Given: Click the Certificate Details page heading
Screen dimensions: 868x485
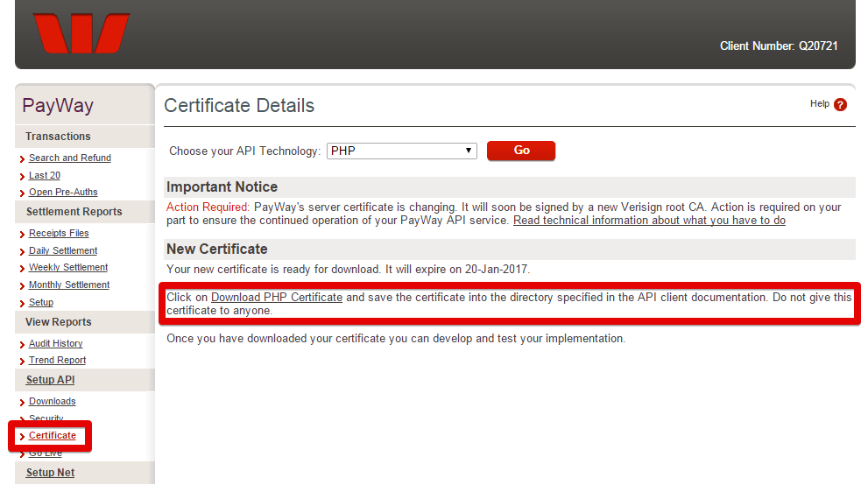Looking at the screenshot, I should [239, 105].
